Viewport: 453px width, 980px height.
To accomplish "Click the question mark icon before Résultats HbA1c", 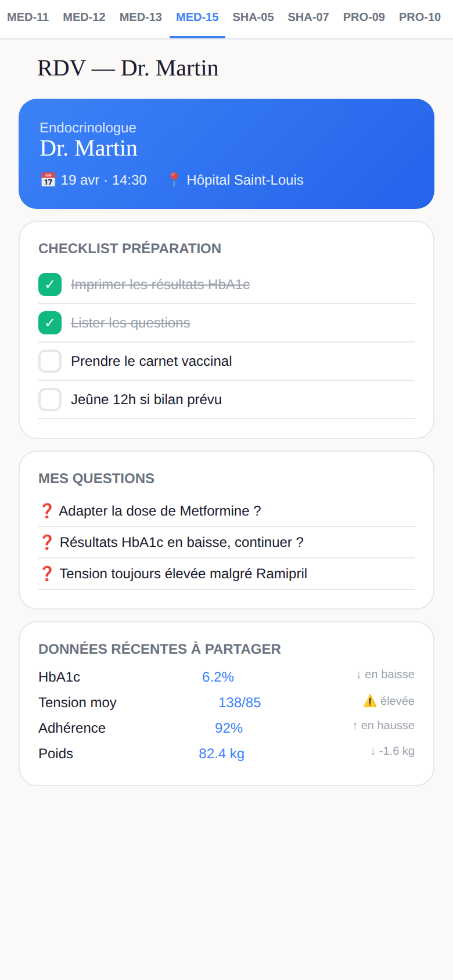I will tap(47, 542).
